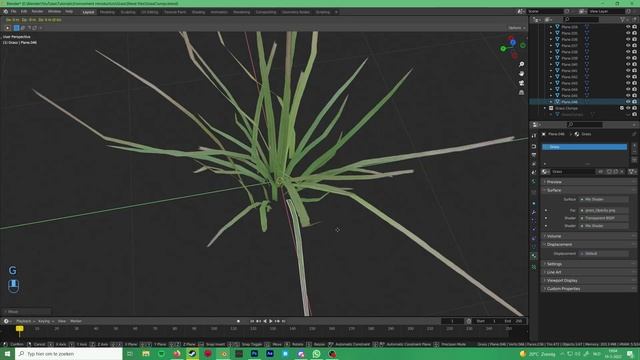
Task: Click the Transparent BSDF shader field
Action: (604, 218)
